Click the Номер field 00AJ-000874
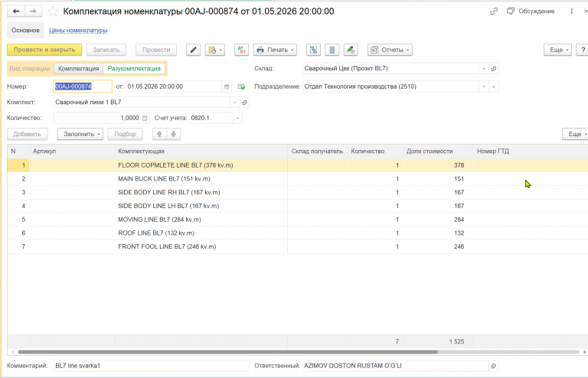The height and width of the screenshot is (378, 588). [x=83, y=86]
